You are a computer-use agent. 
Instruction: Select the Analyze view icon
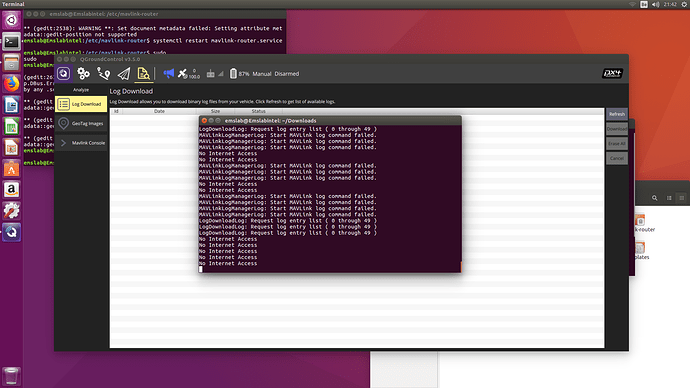tap(143, 73)
